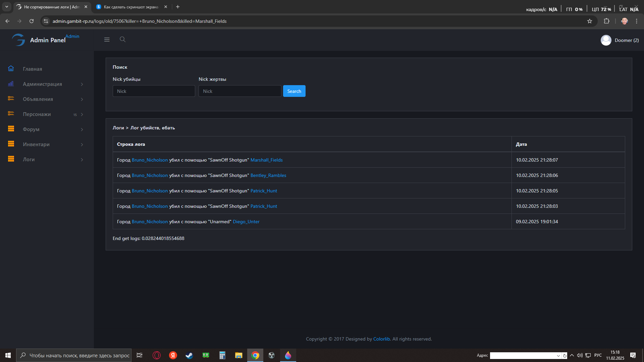Reload the page in browser
This screenshot has width=644, height=362.
pyautogui.click(x=32, y=21)
